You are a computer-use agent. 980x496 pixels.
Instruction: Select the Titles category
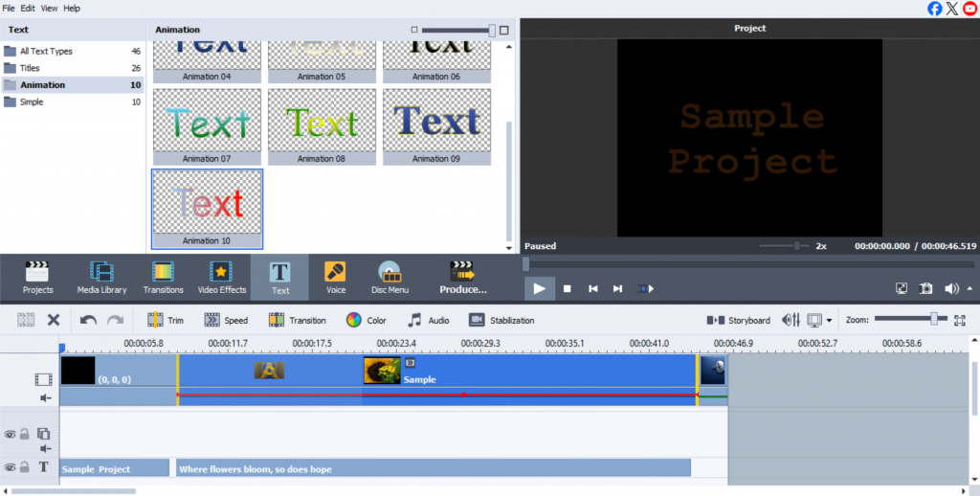point(73,68)
